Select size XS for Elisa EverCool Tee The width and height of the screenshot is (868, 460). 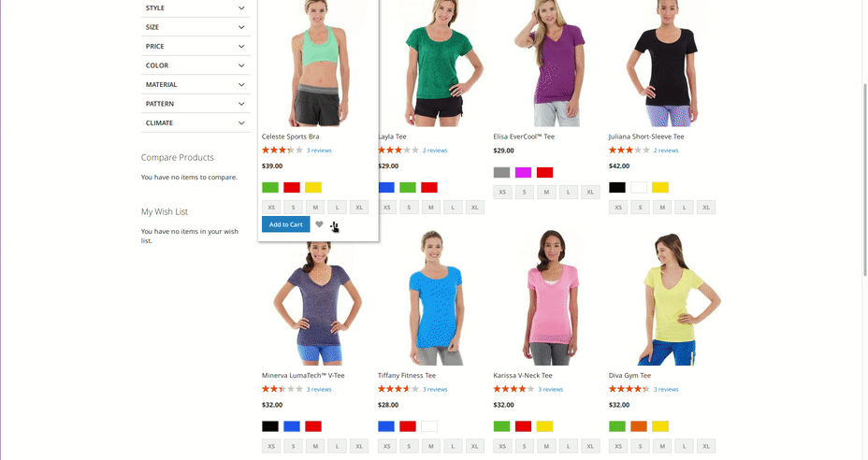[502, 192]
